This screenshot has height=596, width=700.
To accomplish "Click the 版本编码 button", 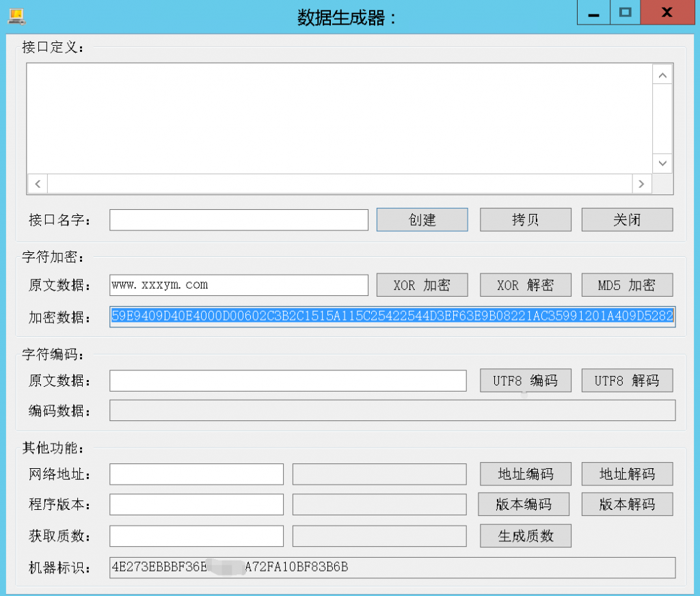I will tap(524, 504).
